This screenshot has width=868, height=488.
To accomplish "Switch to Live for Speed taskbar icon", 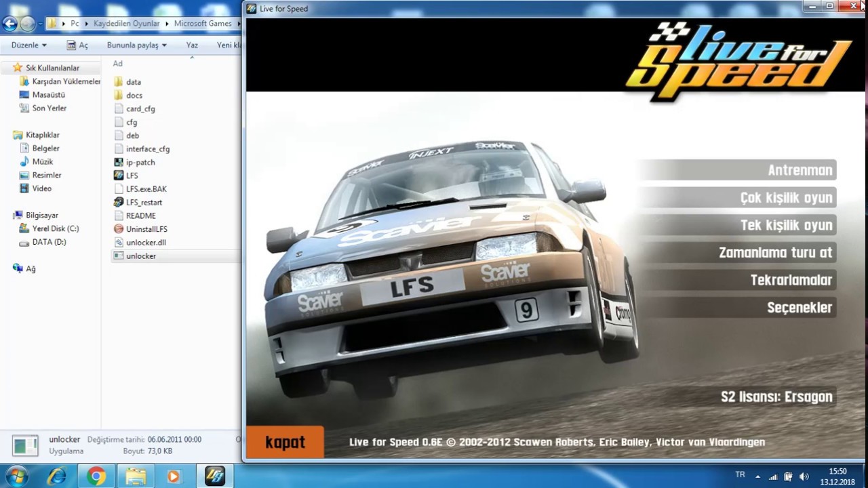I will pyautogui.click(x=215, y=476).
